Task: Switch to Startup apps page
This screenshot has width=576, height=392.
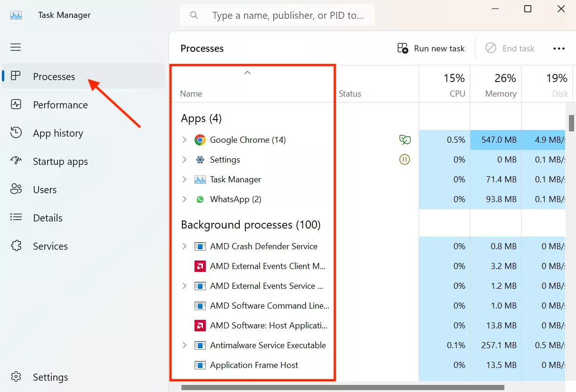Action: click(x=60, y=162)
